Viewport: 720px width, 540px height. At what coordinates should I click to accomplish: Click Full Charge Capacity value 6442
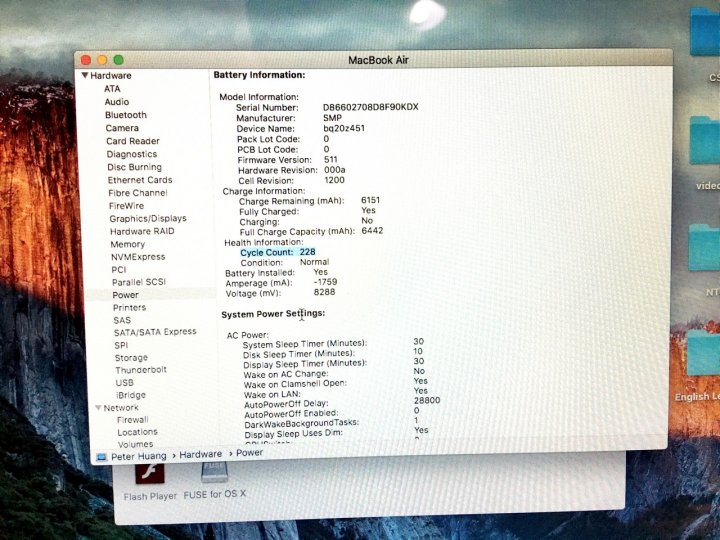tap(372, 231)
